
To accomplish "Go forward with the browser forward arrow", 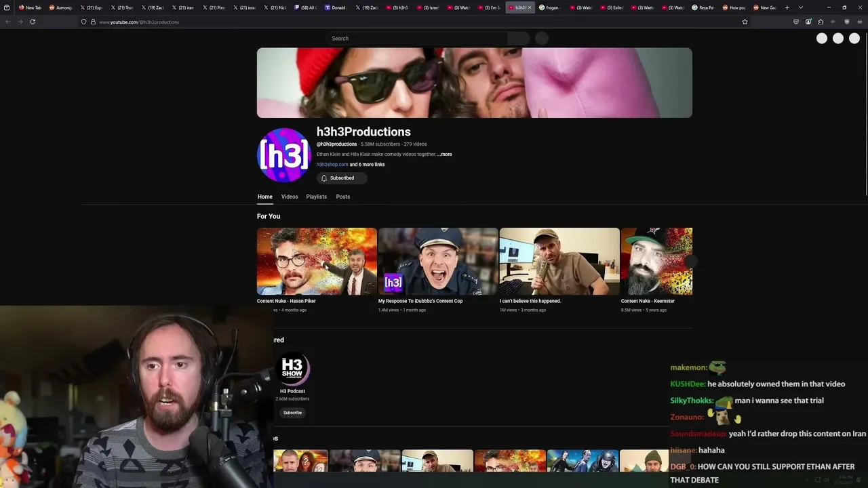I will pos(20,22).
